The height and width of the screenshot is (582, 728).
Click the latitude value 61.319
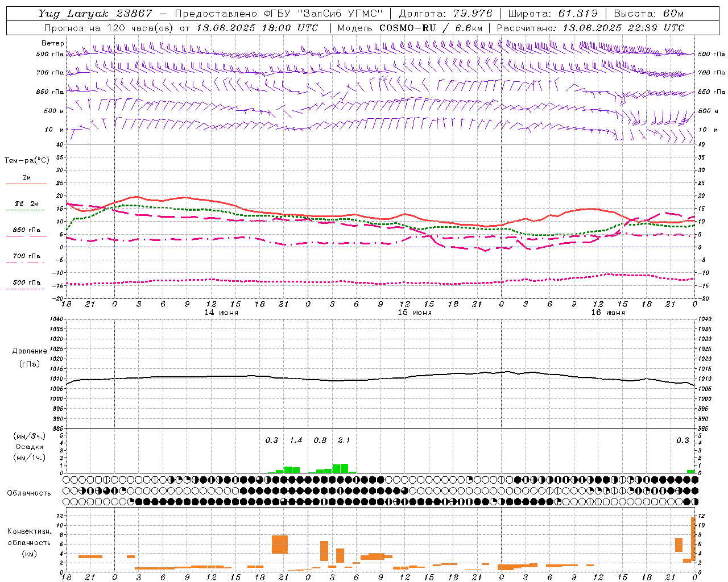pos(578,14)
